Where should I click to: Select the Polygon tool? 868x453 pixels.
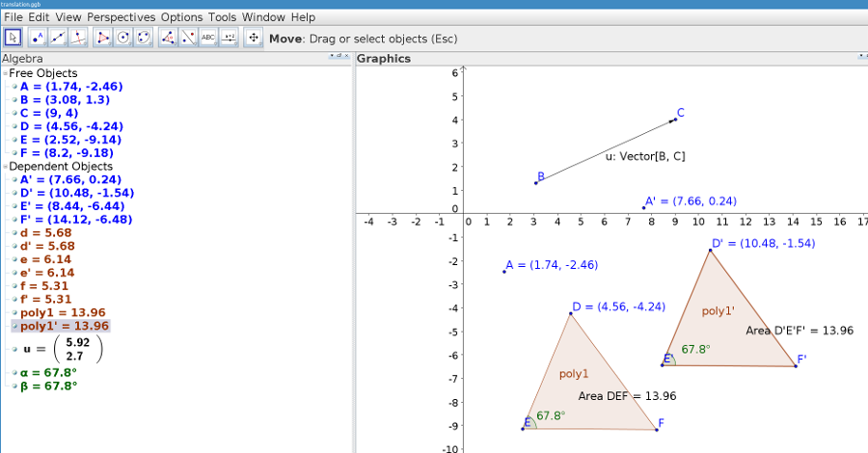(103, 38)
